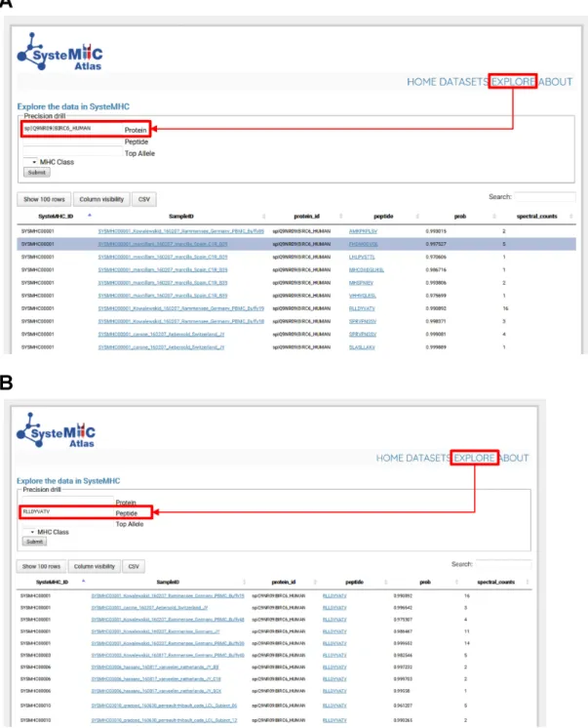The image size is (588, 728).
Task: Sort by prob column icon in panel A
Action: tap(494, 217)
